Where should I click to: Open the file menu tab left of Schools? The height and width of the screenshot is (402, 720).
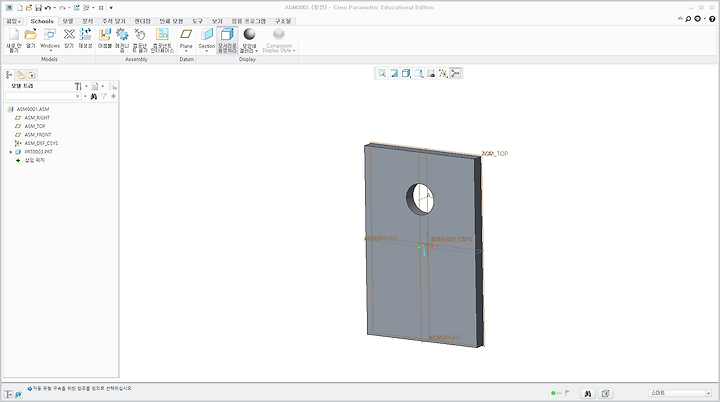[x=14, y=21]
